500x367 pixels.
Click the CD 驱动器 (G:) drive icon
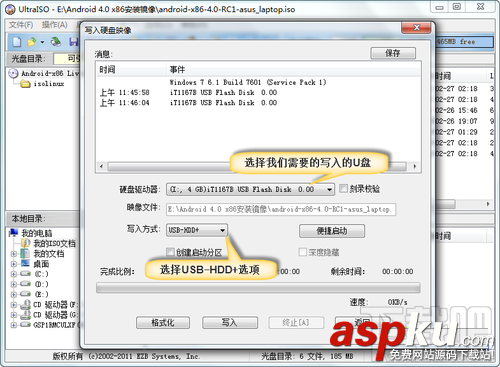[25, 314]
